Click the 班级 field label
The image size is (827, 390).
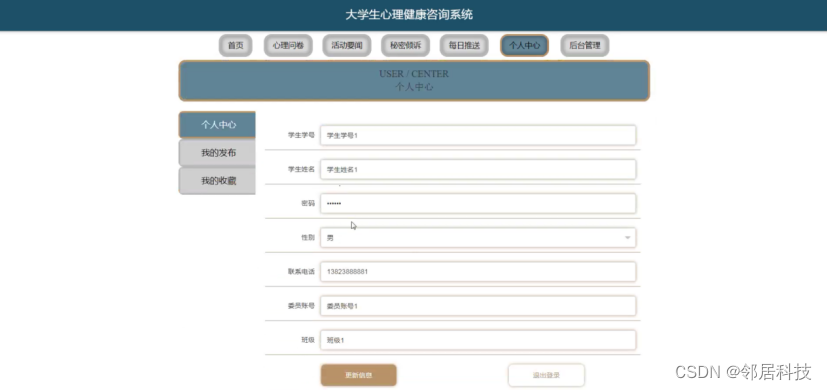(x=308, y=340)
